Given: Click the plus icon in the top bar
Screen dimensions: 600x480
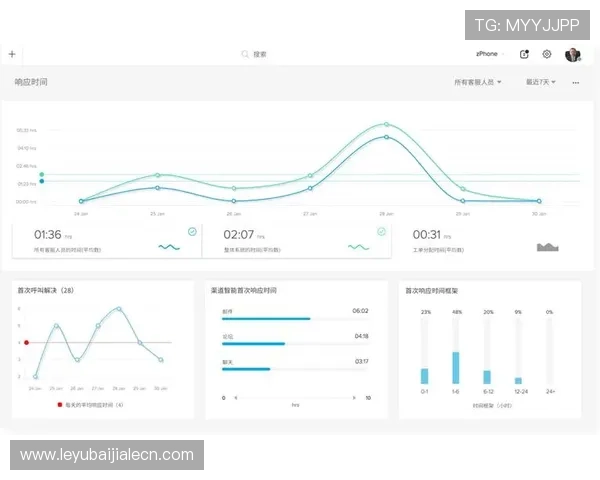Looking at the screenshot, I should [x=12, y=54].
